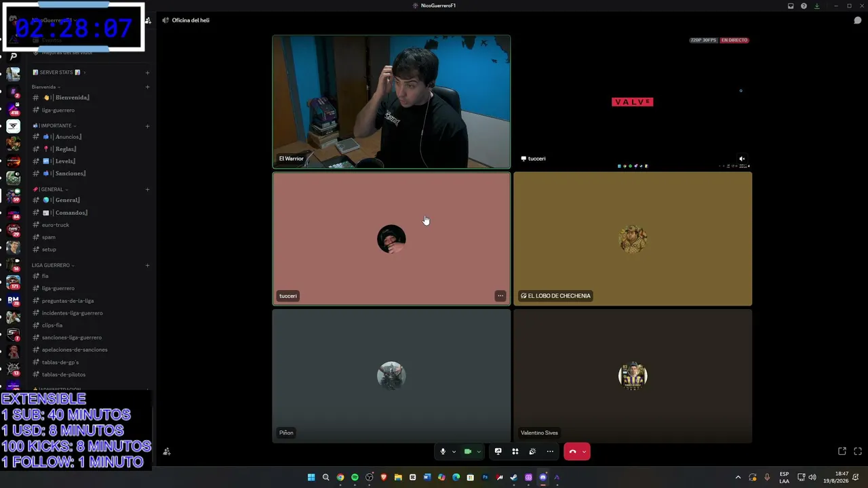Select EL LOBO DE CHECHENIA participant tile
The image size is (868, 488).
(633, 239)
